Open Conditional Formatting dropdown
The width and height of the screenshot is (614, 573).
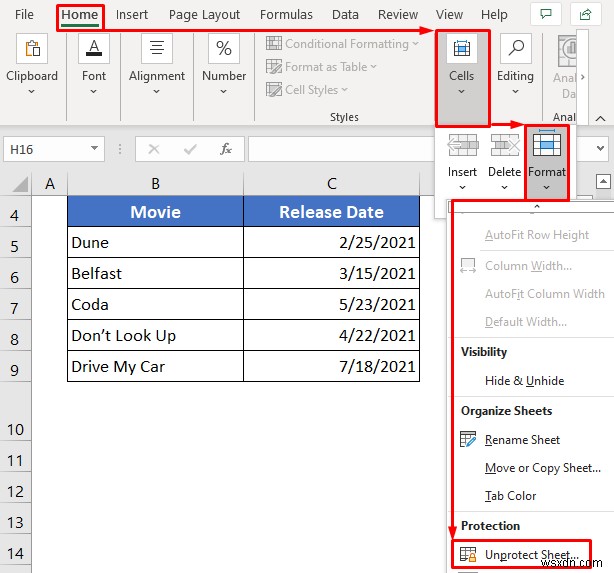[x=342, y=44]
